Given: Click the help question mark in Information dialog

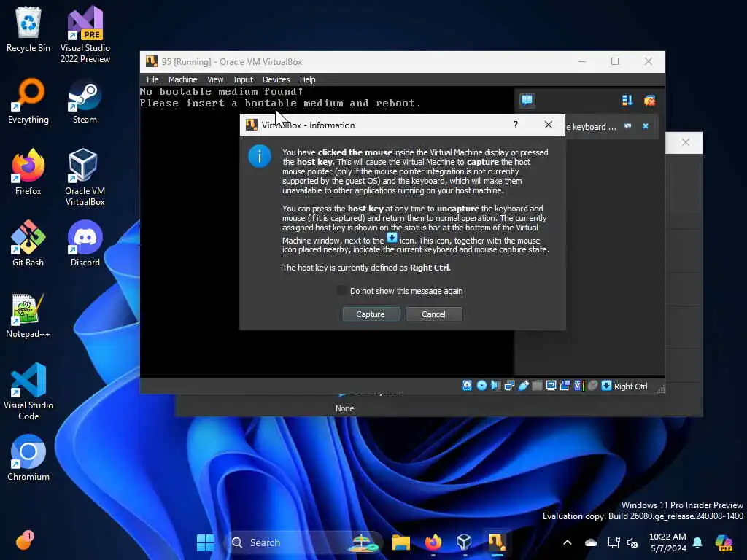Looking at the screenshot, I should click(x=516, y=125).
